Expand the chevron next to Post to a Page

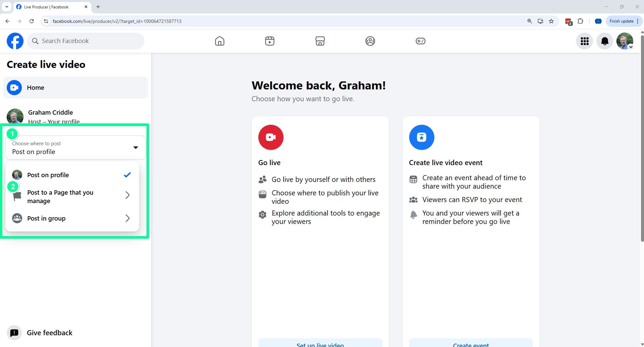click(127, 195)
